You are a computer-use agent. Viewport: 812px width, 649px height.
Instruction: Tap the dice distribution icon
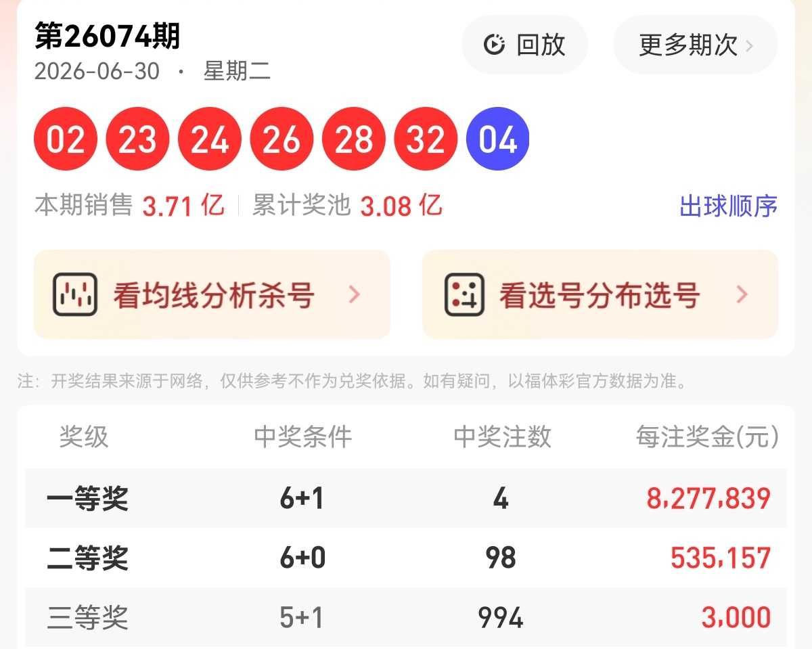coord(464,294)
